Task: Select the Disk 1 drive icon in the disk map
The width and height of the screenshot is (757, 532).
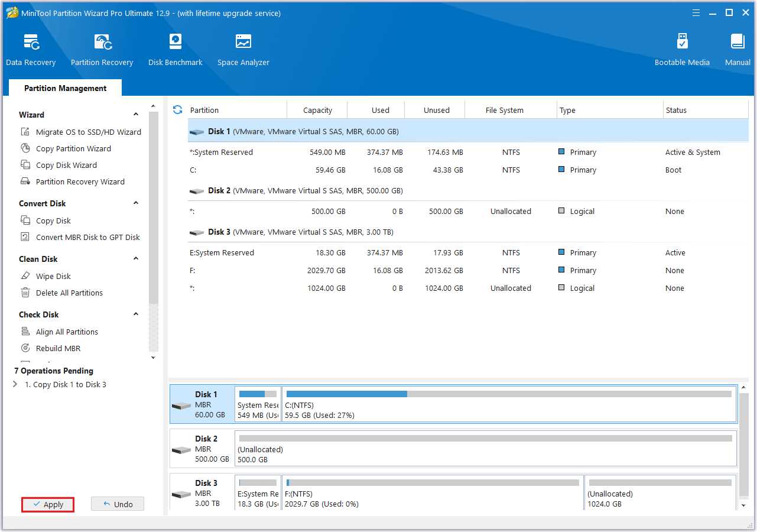Action: pyautogui.click(x=181, y=406)
